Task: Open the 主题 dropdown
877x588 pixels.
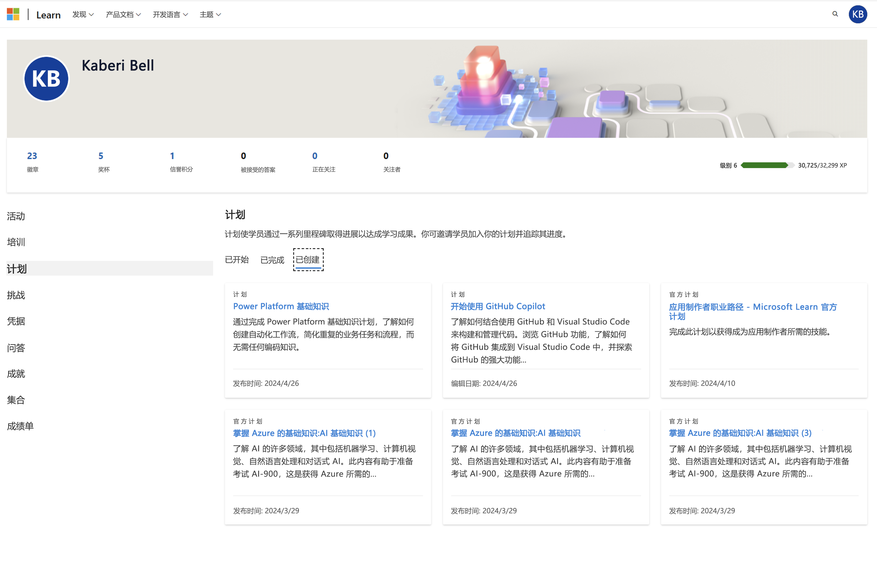Action: [210, 15]
